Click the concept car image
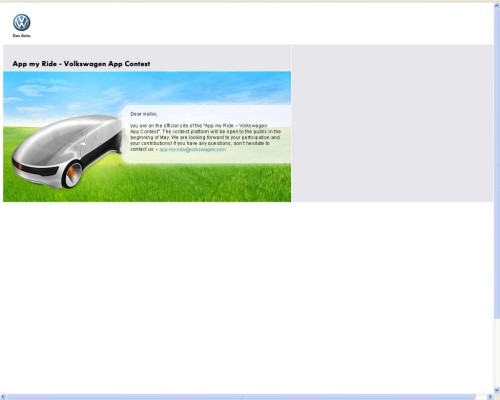Screen dimensions: 500x400 pos(68,151)
